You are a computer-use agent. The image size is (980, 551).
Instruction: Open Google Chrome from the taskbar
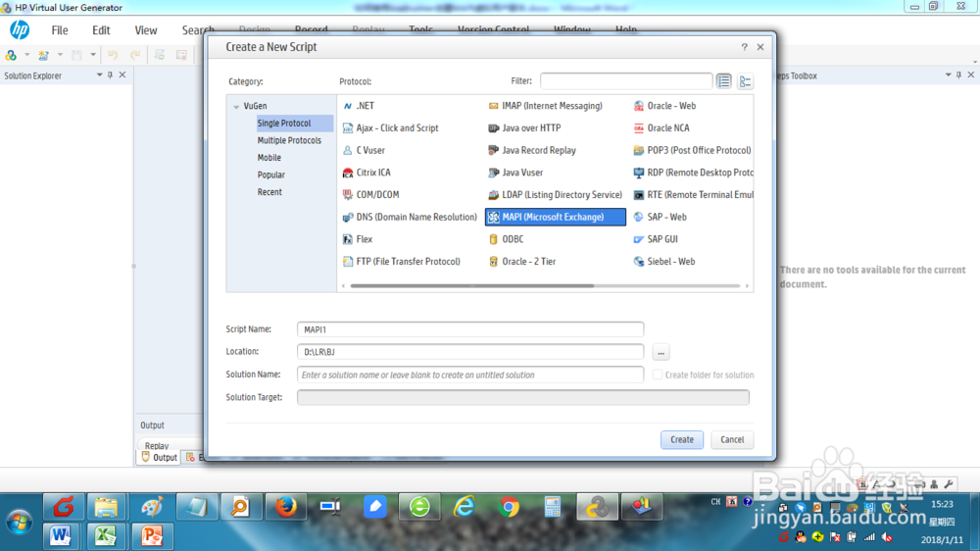(x=509, y=507)
